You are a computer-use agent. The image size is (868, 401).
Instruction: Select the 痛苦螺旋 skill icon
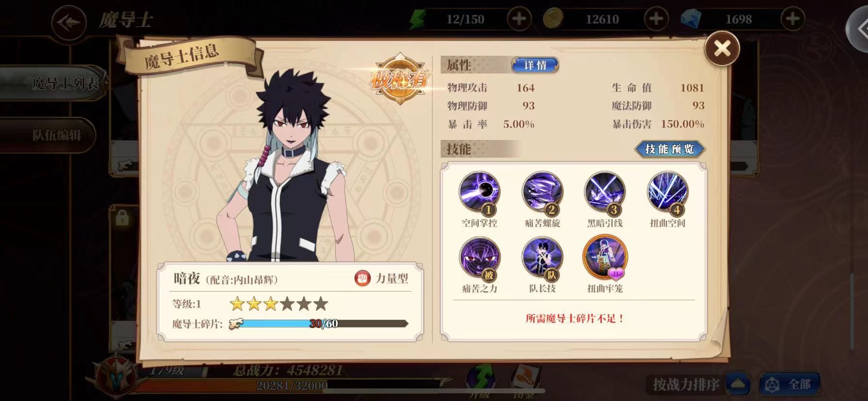[x=542, y=193]
